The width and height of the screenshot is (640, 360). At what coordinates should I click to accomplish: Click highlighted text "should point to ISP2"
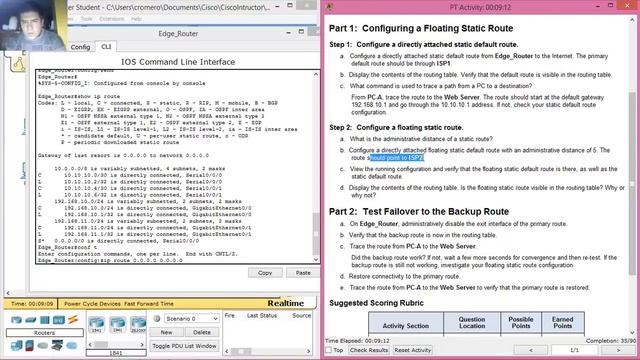click(397, 158)
